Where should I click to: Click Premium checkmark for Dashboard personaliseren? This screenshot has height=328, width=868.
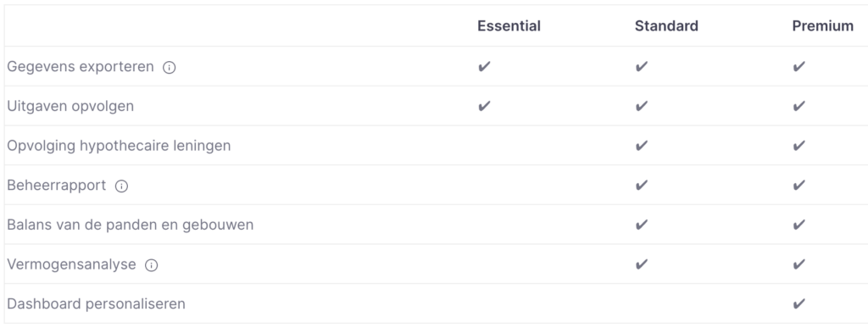[798, 303]
